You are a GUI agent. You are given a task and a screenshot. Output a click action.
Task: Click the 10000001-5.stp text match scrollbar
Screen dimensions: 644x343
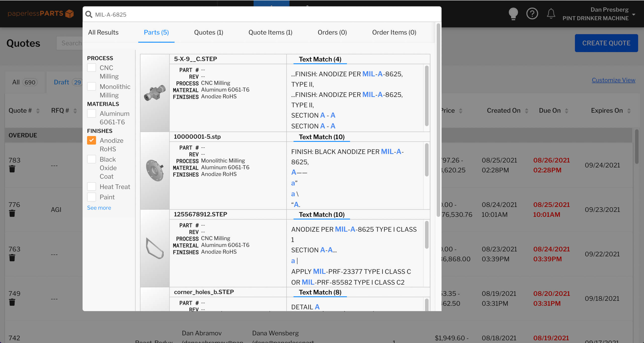click(x=427, y=160)
